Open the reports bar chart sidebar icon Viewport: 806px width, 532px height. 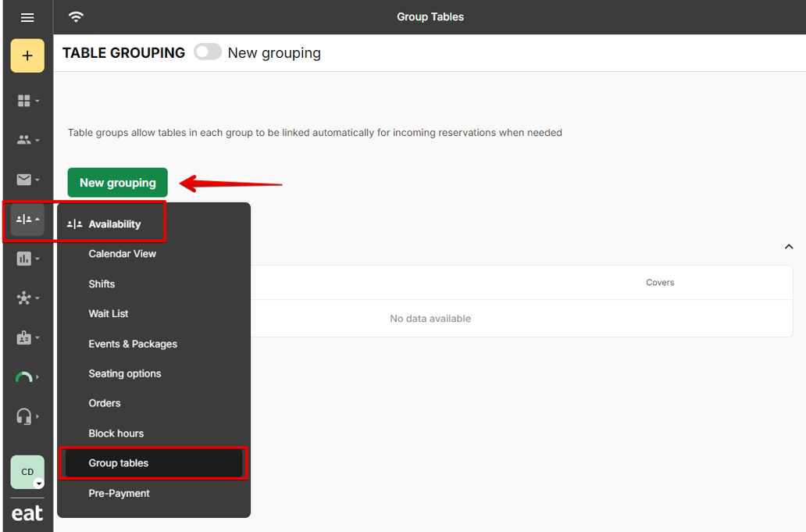click(x=27, y=259)
